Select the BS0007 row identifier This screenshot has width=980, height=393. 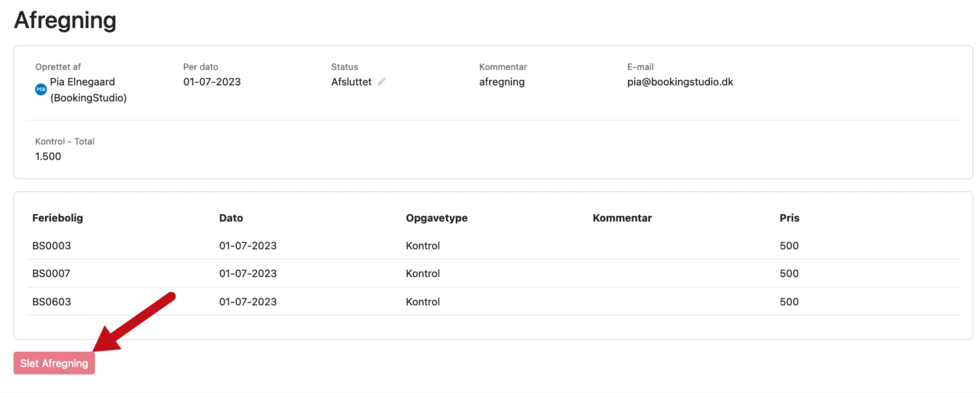[51, 273]
